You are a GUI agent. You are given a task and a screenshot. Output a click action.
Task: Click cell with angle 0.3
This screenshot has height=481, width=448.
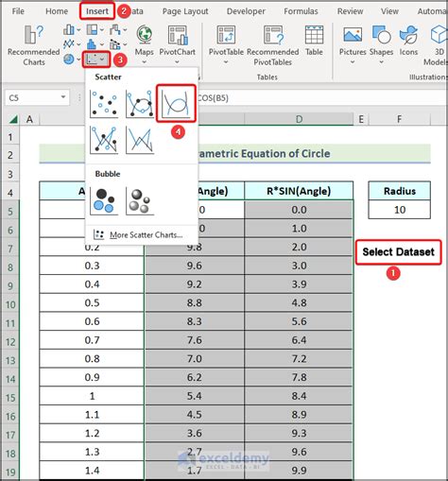pyautogui.click(x=92, y=266)
